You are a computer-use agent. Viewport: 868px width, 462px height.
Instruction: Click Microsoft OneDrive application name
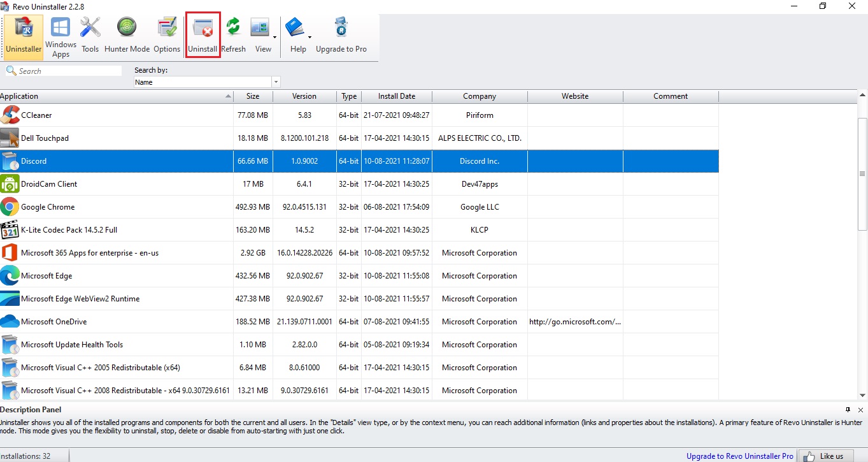pyautogui.click(x=53, y=322)
